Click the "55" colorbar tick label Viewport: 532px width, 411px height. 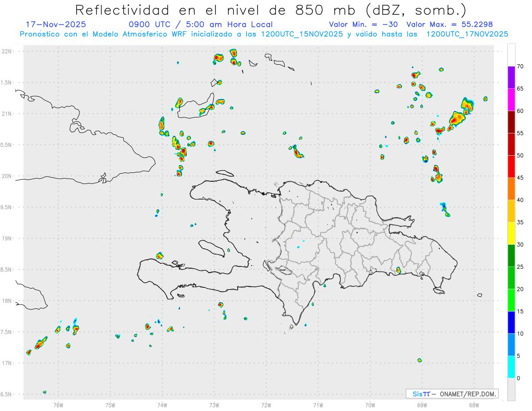(x=520, y=133)
